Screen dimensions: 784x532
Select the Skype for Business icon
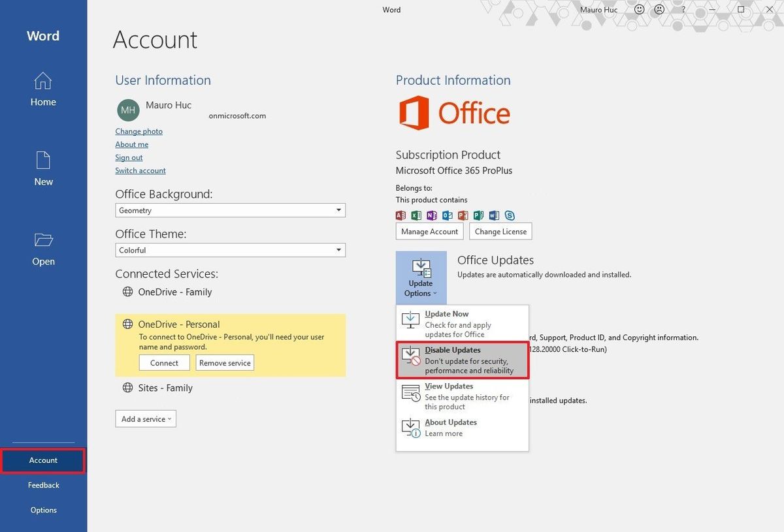pyautogui.click(x=510, y=215)
